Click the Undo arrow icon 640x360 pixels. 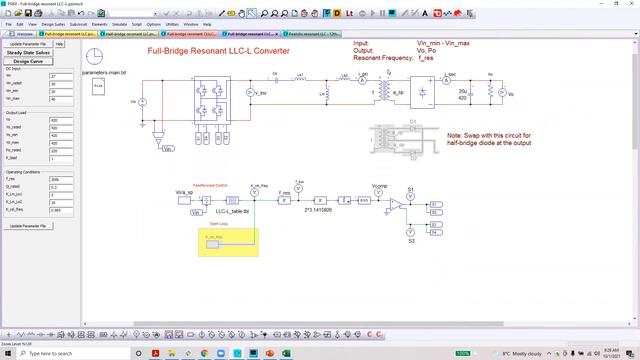tap(81, 13)
